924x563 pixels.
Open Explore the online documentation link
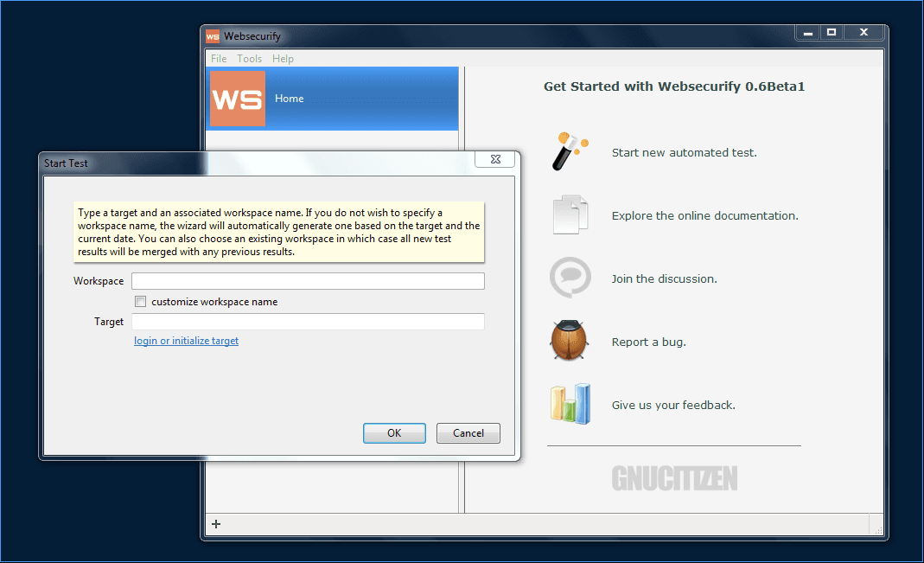(704, 215)
